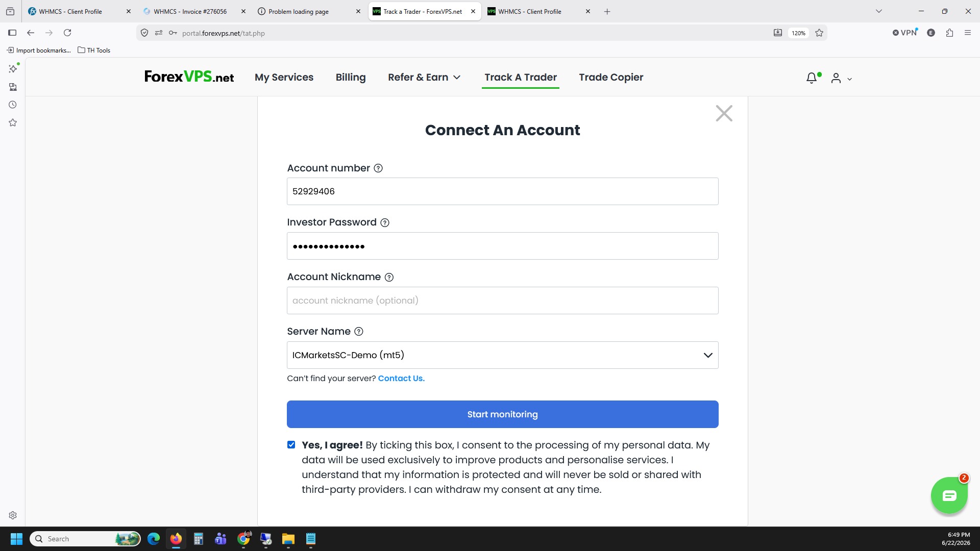This screenshot has width=980, height=551.
Task: Open sidebar bookmarks star icon
Action: click(x=13, y=122)
